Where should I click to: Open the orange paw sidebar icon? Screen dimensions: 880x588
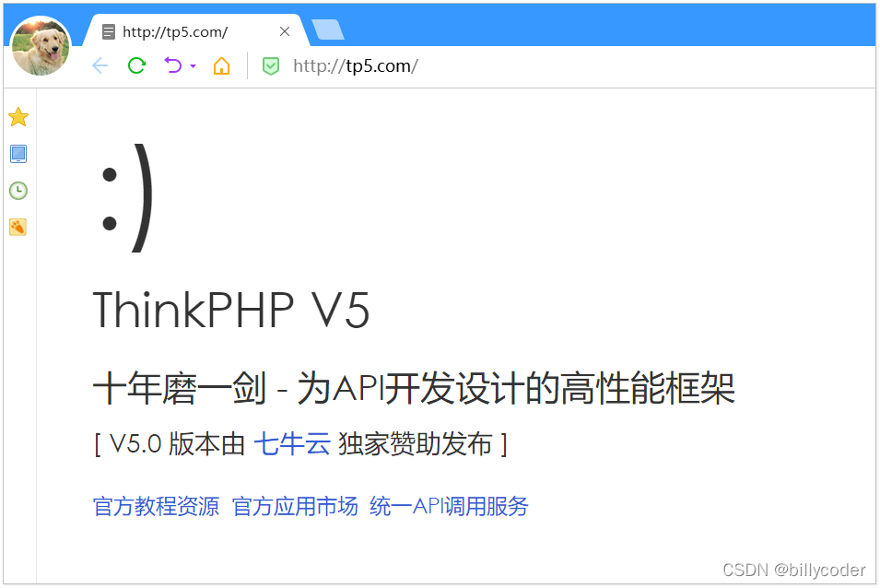(x=18, y=228)
